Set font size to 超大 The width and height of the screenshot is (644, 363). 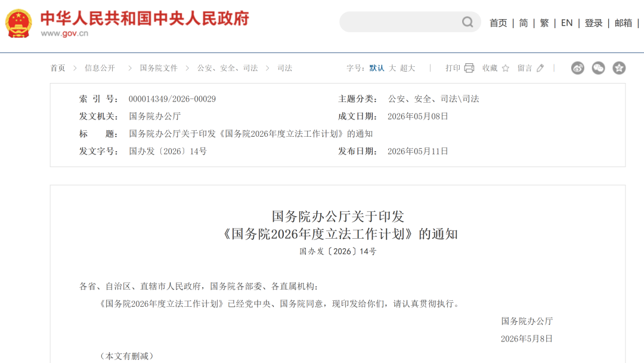click(407, 68)
